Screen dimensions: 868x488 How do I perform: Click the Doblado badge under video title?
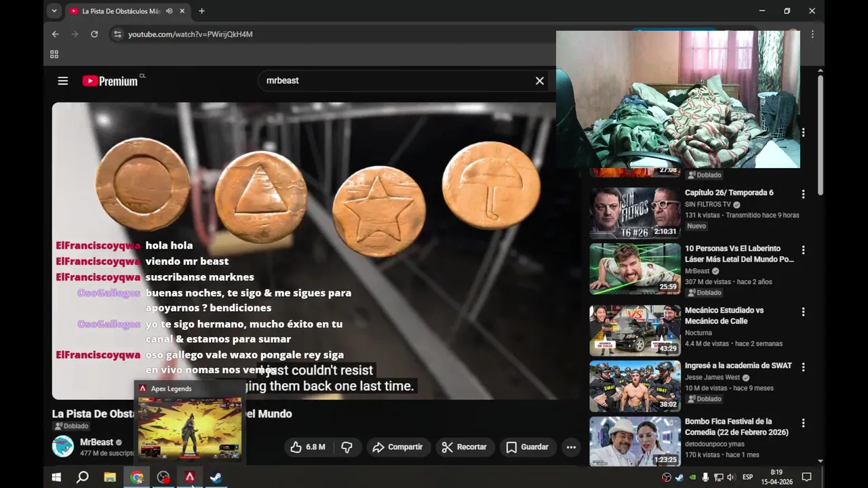click(x=72, y=426)
